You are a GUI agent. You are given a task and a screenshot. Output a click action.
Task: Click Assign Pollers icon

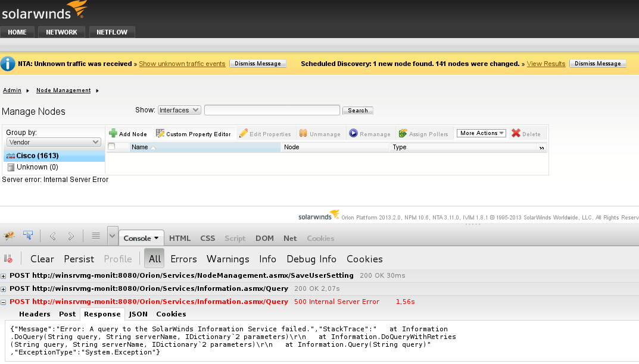pyautogui.click(x=403, y=133)
